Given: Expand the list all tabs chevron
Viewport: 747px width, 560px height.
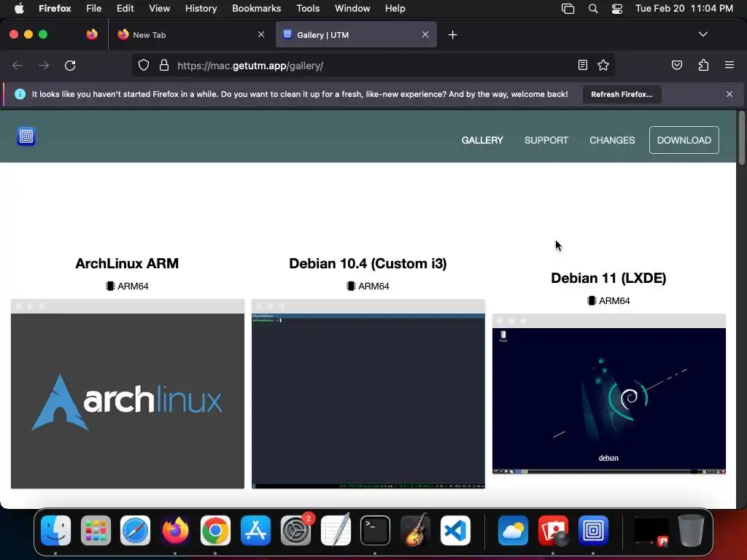Looking at the screenshot, I should tap(703, 34).
